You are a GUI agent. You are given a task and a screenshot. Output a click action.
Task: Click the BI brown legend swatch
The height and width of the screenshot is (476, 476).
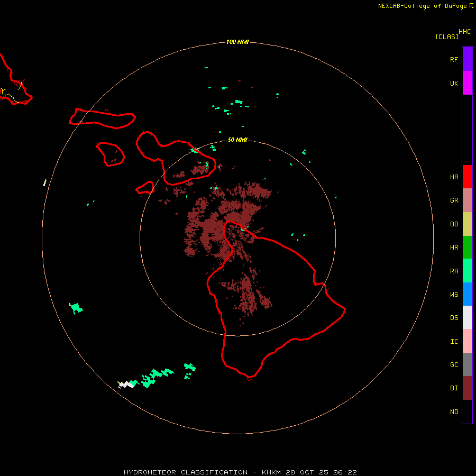click(x=467, y=388)
